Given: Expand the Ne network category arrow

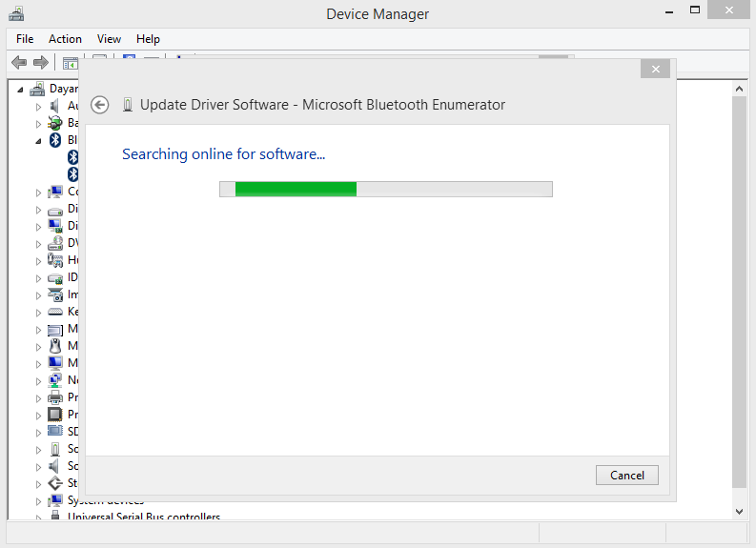Looking at the screenshot, I should [38, 381].
